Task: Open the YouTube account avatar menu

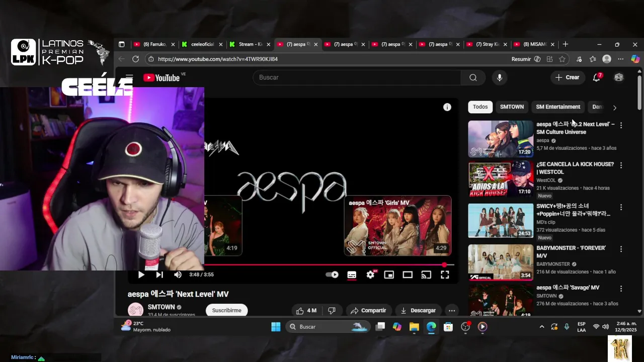Action: pos(619,77)
